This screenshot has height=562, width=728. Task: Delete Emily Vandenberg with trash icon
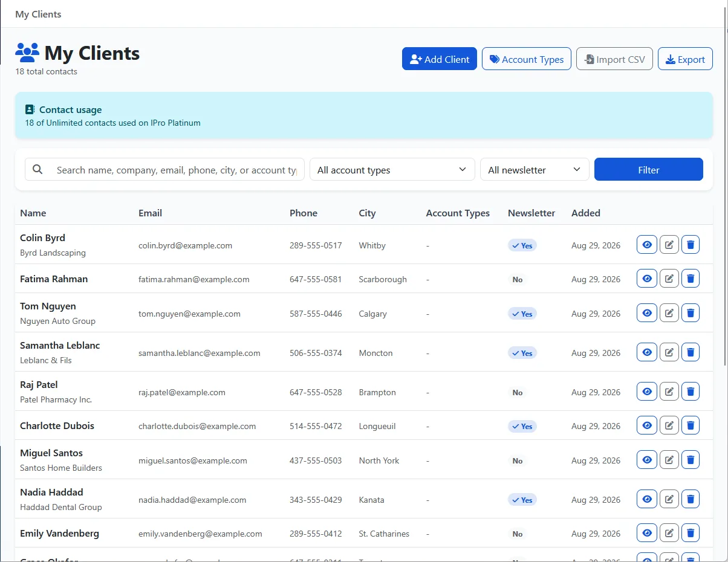coord(691,533)
